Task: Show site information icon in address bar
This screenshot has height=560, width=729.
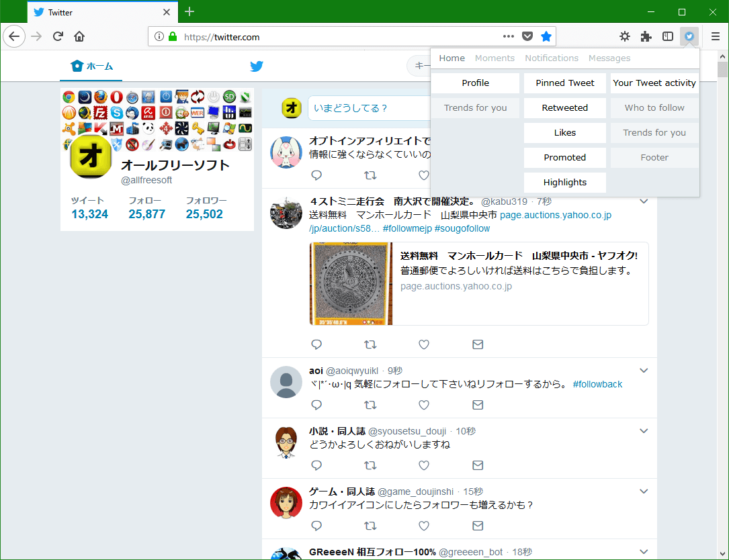Action: coord(159,36)
